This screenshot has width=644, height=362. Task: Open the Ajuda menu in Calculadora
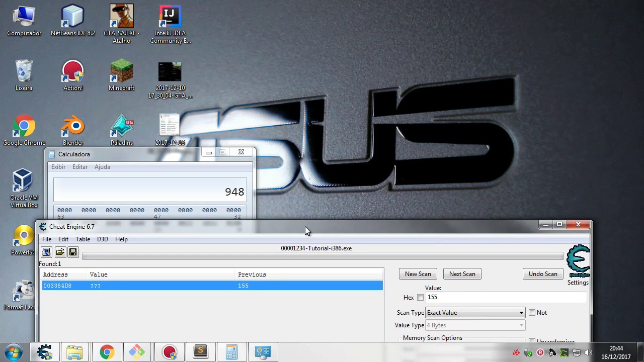point(102,167)
